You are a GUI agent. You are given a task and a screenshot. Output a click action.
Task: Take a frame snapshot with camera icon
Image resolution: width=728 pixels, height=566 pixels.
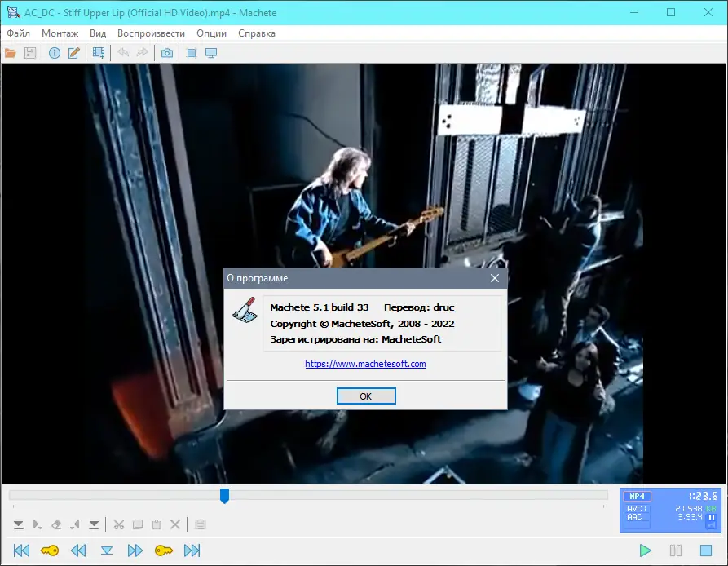167,53
